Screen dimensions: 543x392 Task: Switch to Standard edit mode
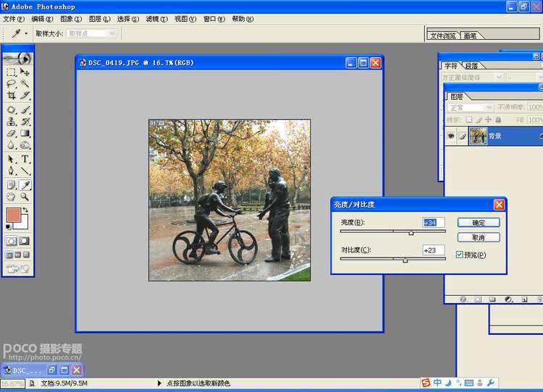click(11, 241)
